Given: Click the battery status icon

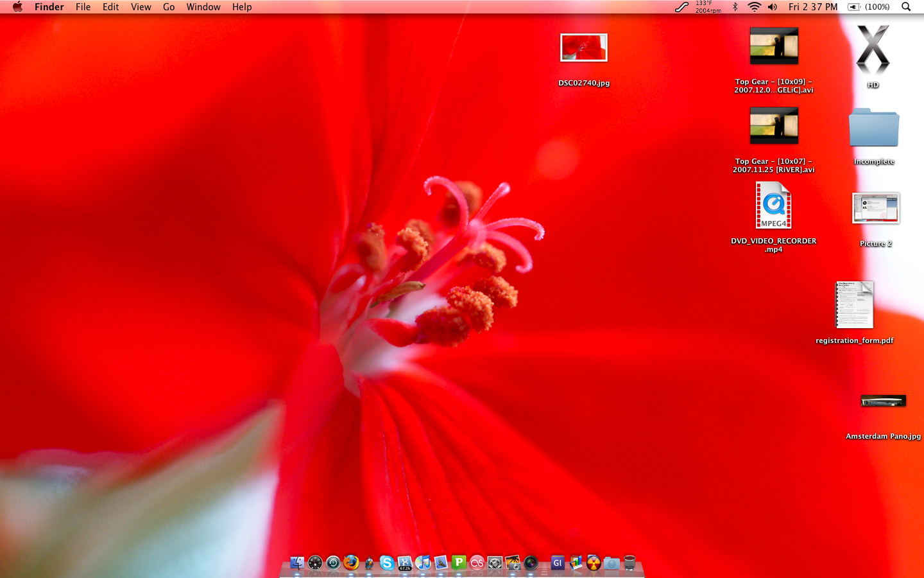Looking at the screenshot, I should (853, 7).
